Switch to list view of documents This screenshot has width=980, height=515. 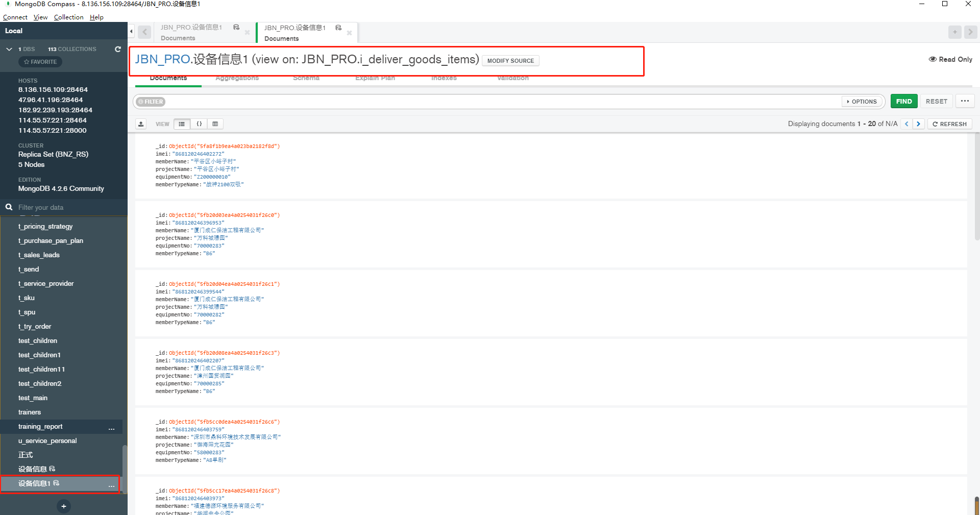tap(182, 124)
